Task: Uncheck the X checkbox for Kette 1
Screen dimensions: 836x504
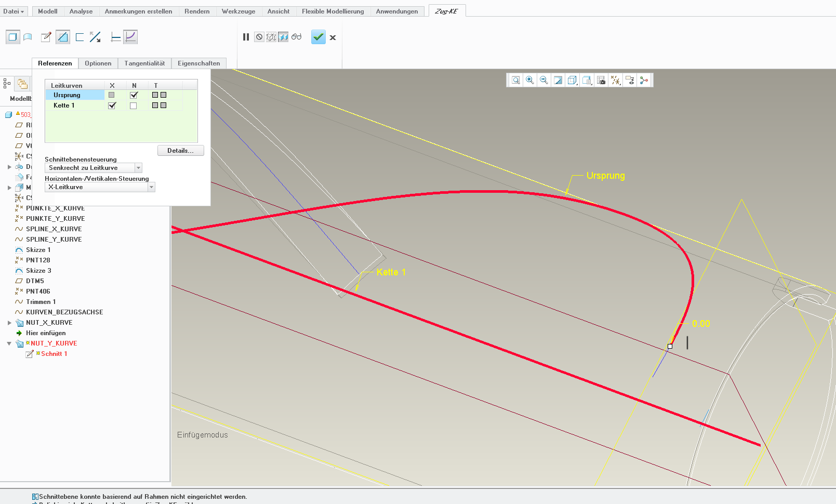Action: pyautogui.click(x=112, y=105)
